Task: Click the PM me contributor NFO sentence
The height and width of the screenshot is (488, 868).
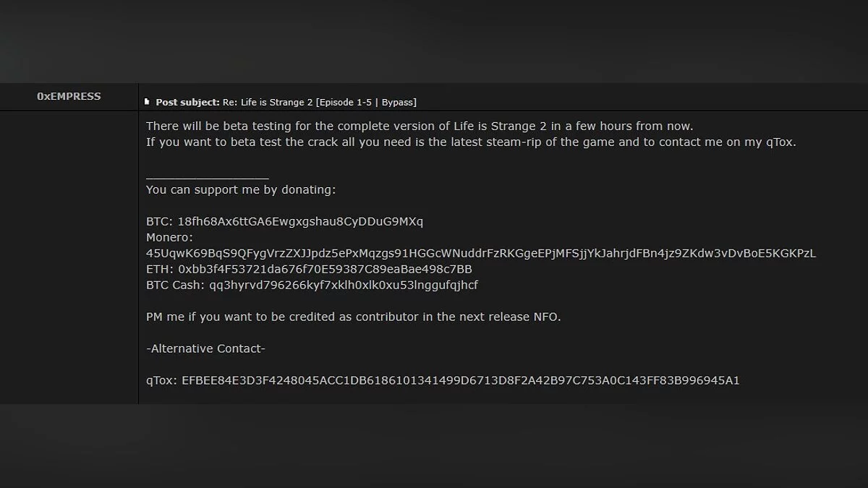Action: click(353, 317)
